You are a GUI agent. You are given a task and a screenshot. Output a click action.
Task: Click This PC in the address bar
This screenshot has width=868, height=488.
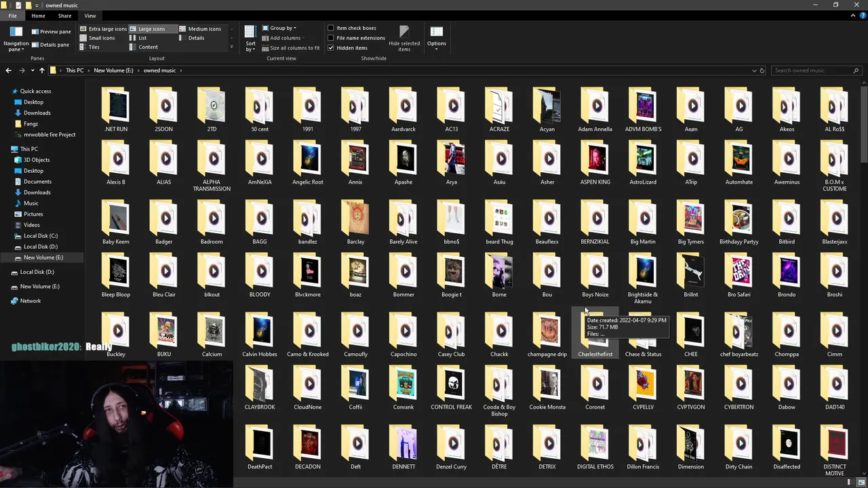coord(75,70)
